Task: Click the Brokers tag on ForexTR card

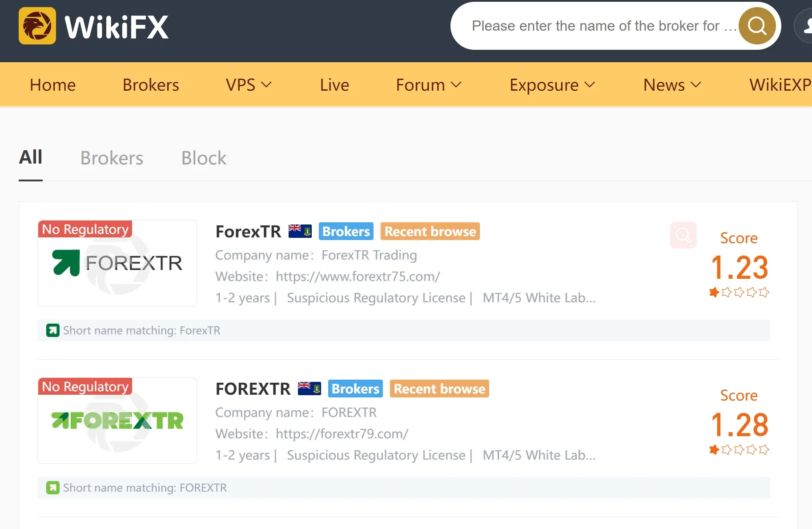Action: coord(346,231)
